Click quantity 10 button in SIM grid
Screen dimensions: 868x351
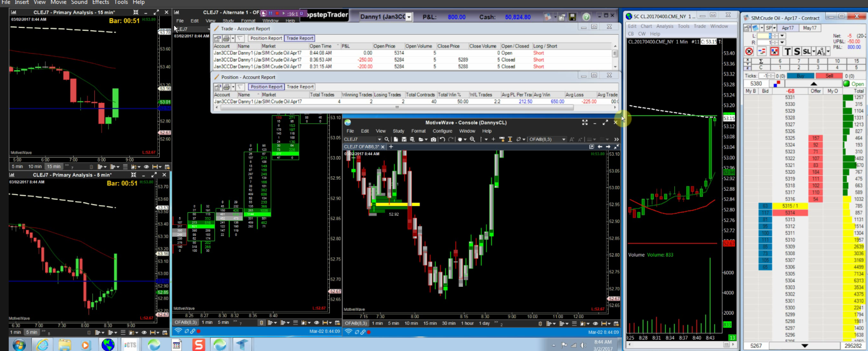(x=837, y=61)
